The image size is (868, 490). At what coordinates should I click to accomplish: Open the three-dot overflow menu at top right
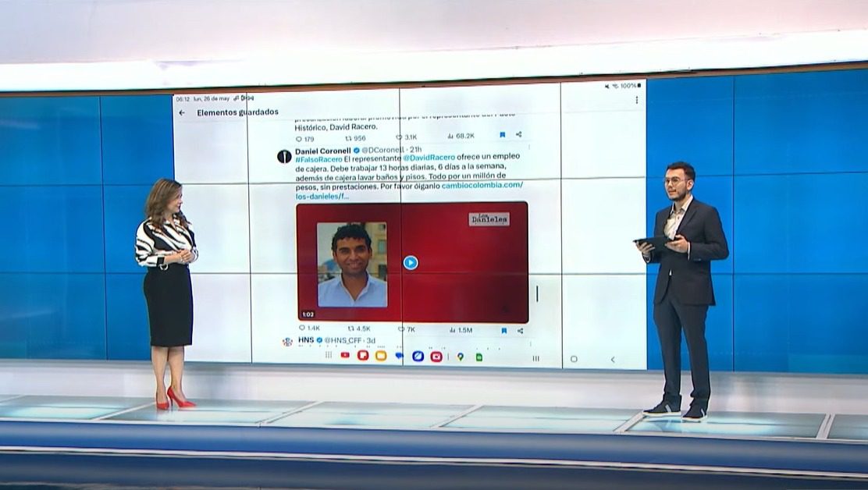coord(637,100)
